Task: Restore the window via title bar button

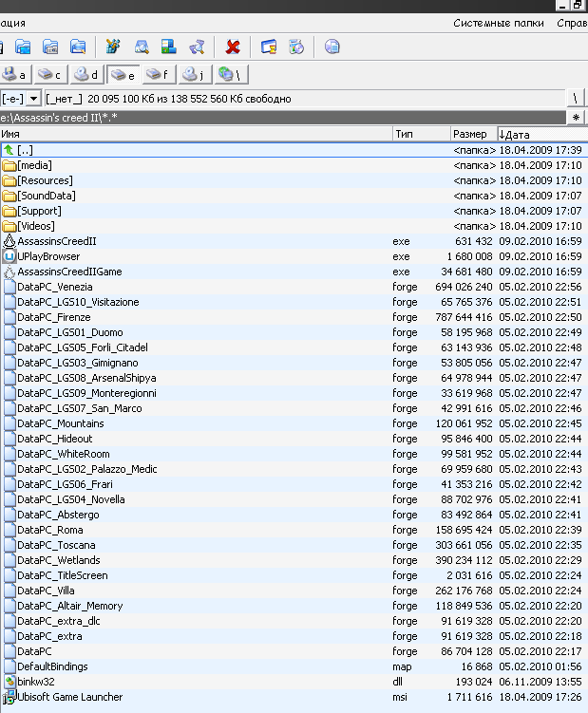Action: click(x=578, y=5)
